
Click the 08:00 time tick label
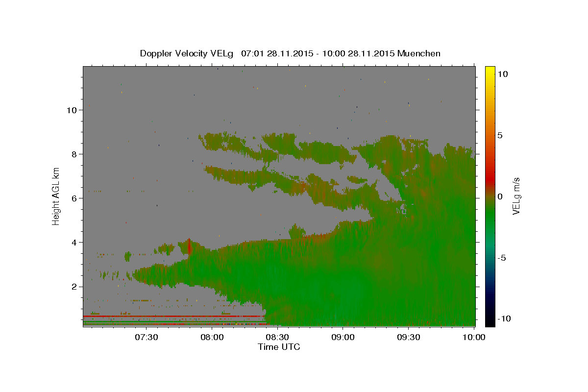(212, 338)
